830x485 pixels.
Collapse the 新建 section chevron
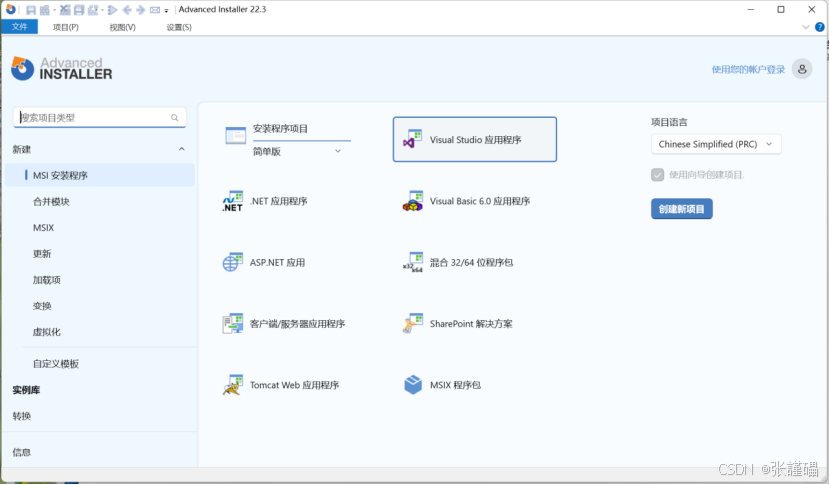pos(182,149)
